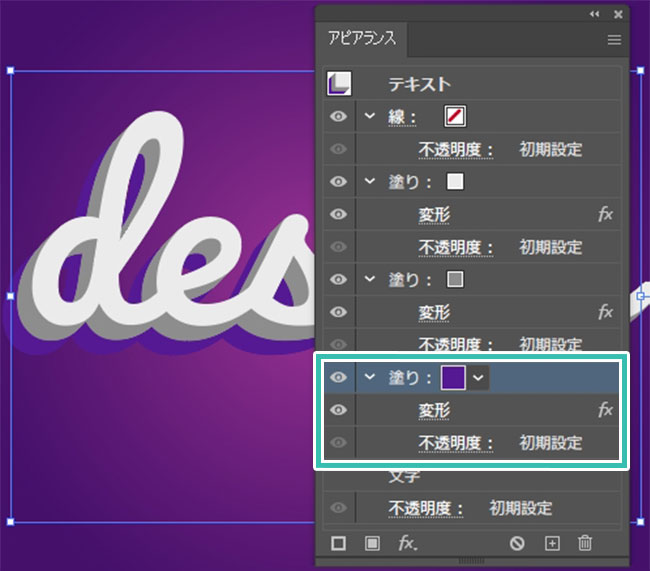The image size is (650, 571).
Task: Clear appearance with the no-symbol icon
Action: [x=517, y=543]
